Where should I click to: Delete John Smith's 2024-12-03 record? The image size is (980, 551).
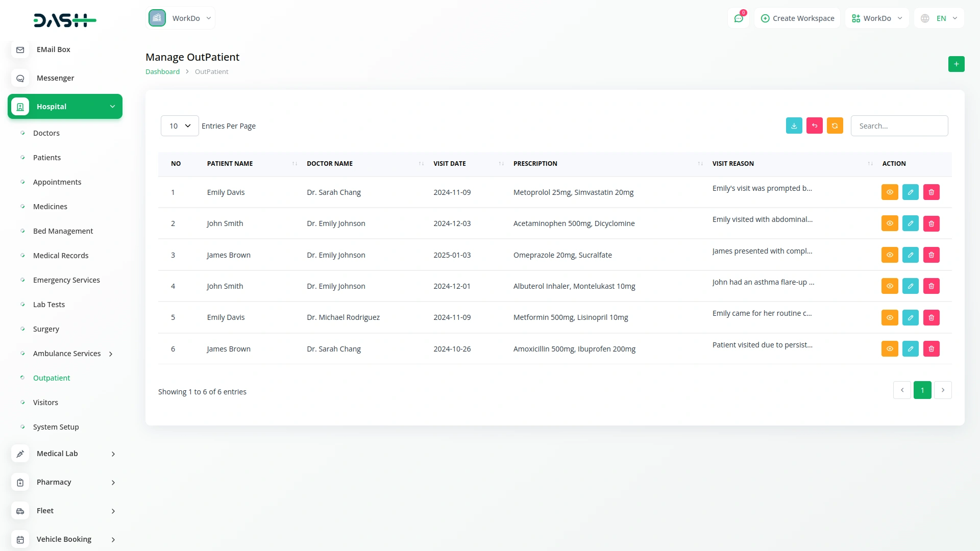[931, 223]
